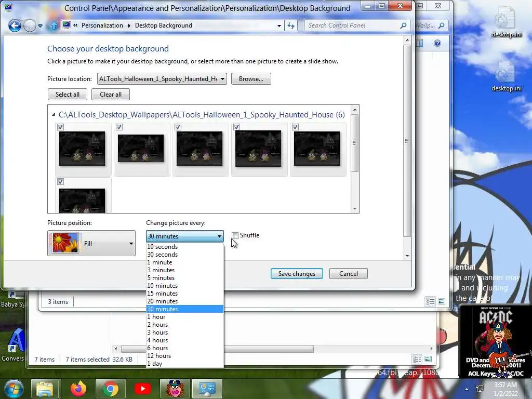Collapse the C:\ALTools_Desktop_Wallpapers folder group
532x399 pixels.
[x=54, y=115]
